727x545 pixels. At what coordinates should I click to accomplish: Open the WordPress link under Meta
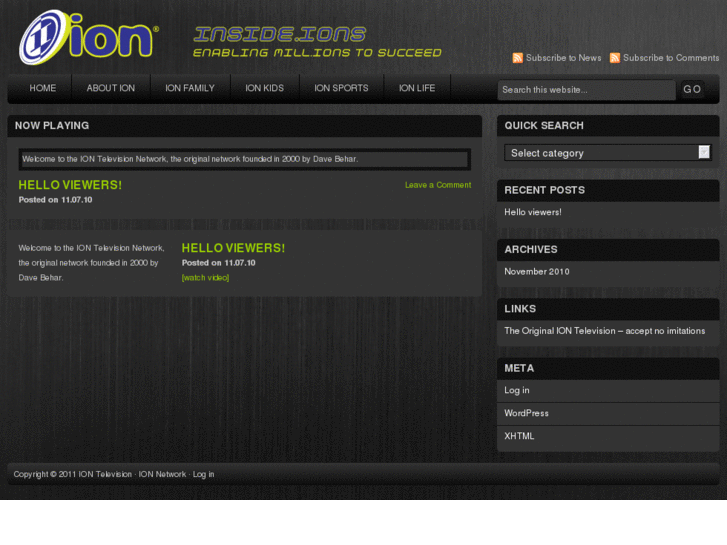click(526, 413)
